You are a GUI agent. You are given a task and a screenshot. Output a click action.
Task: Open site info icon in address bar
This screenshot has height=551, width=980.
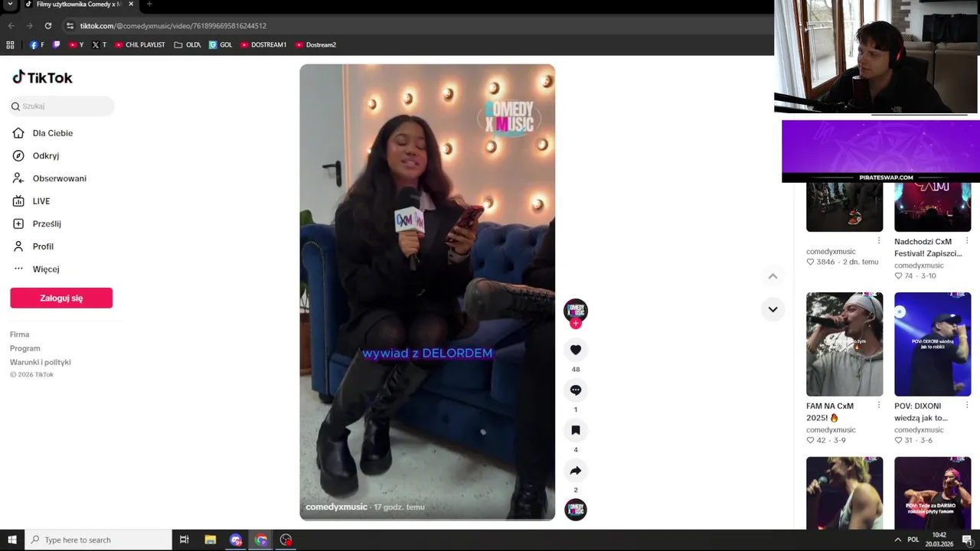(x=70, y=26)
